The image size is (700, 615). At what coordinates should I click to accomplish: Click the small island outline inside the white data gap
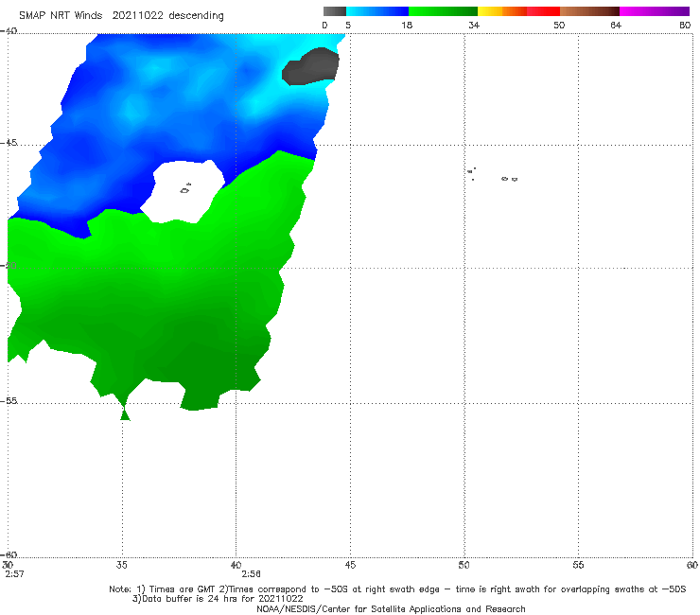pos(185,189)
